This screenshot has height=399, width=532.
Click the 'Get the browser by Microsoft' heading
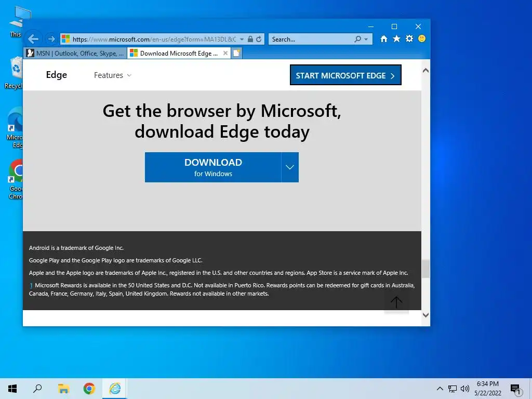tap(222, 121)
